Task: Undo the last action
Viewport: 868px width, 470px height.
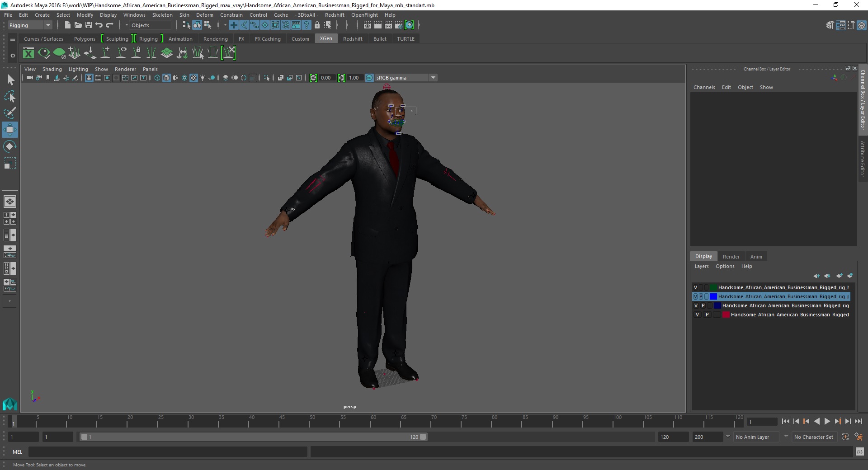Action: click(99, 25)
